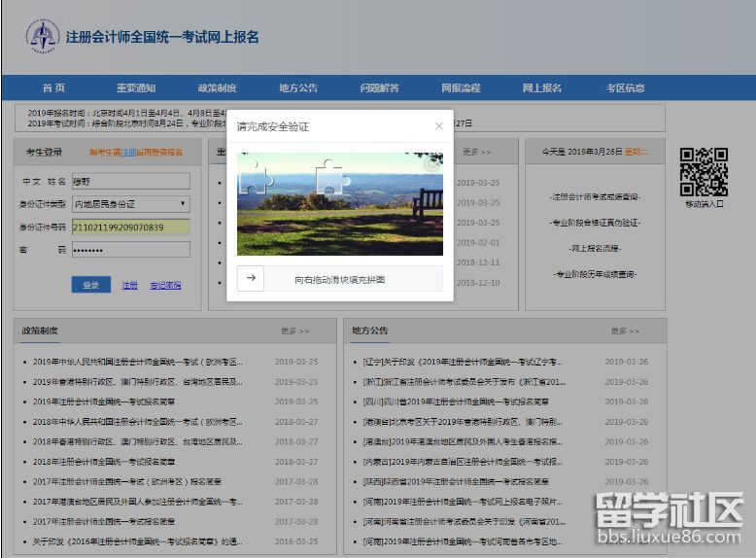
Task: Click the puzzle piece in captcha image
Action: [x=255, y=178]
